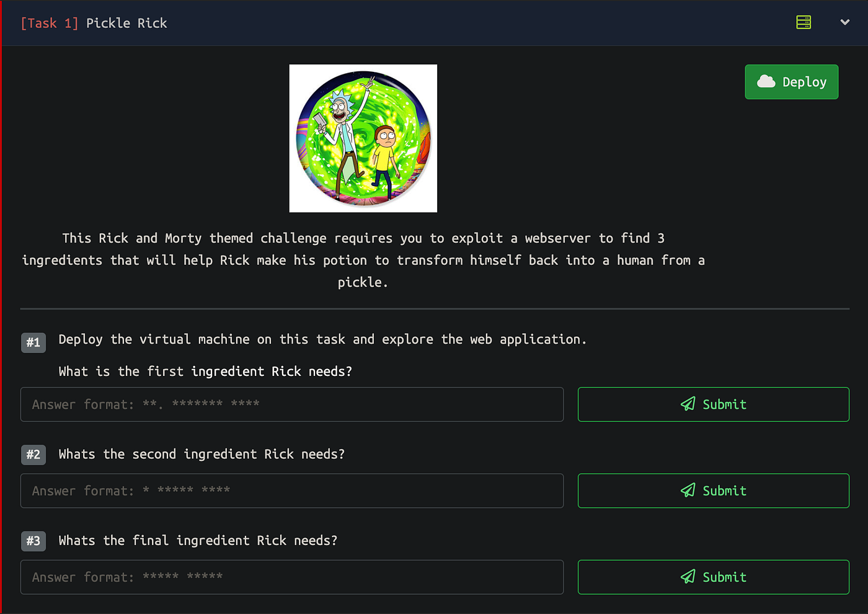Collapse the Pickle Rick task chevron

(844, 22)
